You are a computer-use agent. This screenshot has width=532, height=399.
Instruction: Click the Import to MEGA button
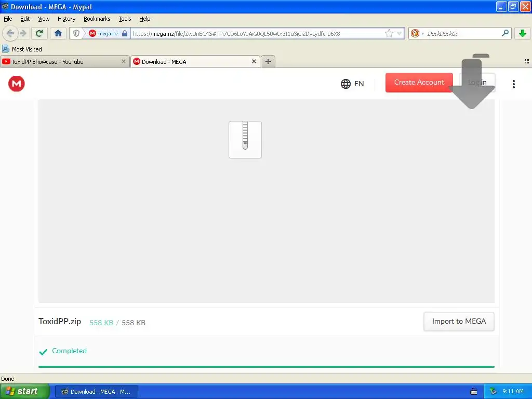(459, 321)
